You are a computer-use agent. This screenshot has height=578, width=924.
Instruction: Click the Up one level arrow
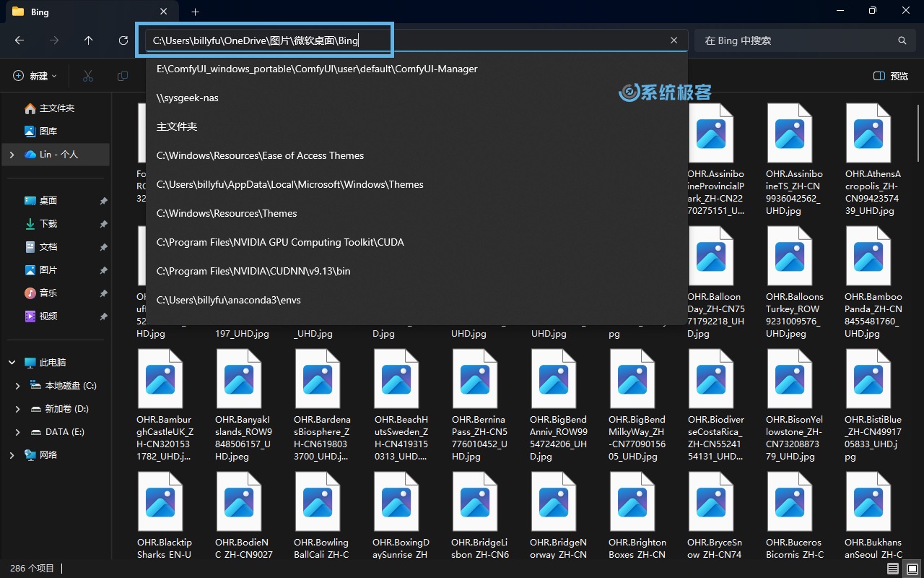click(x=89, y=40)
